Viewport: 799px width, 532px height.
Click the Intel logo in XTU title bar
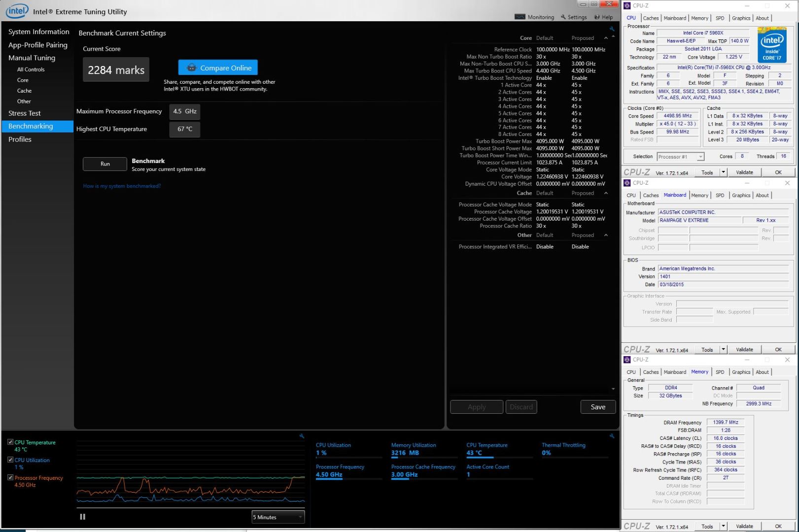pyautogui.click(x=17, y=11)
